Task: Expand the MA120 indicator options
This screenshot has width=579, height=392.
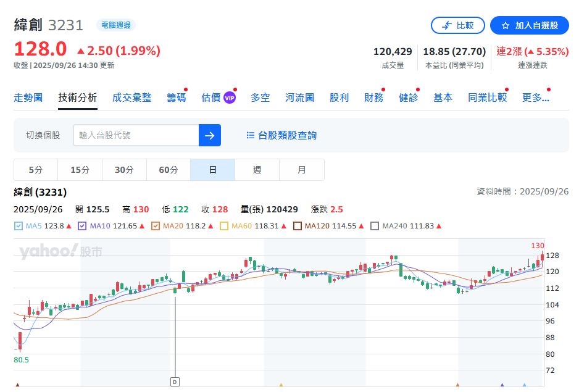Action: pos(298,226)
